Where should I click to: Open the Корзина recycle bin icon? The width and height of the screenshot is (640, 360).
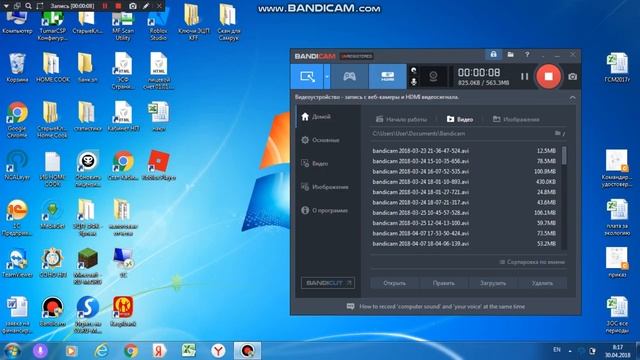click(17, 67)
